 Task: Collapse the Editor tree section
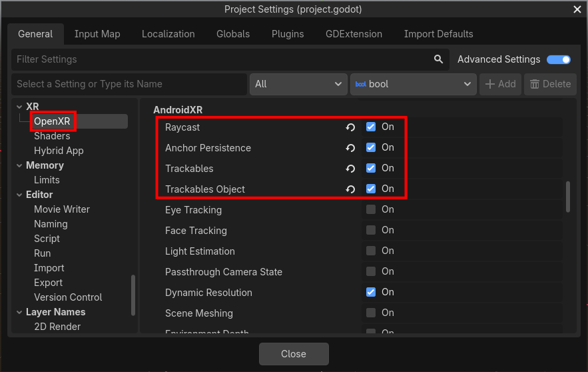coord(19,195)
